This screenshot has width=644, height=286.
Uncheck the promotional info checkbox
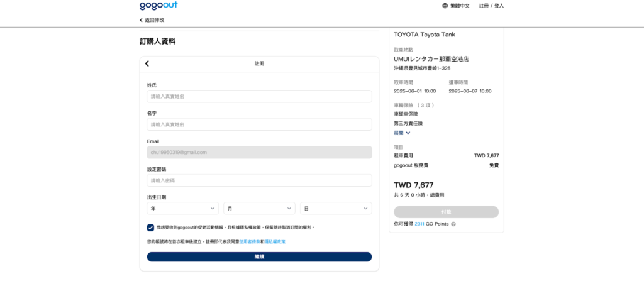coord(151,228)
